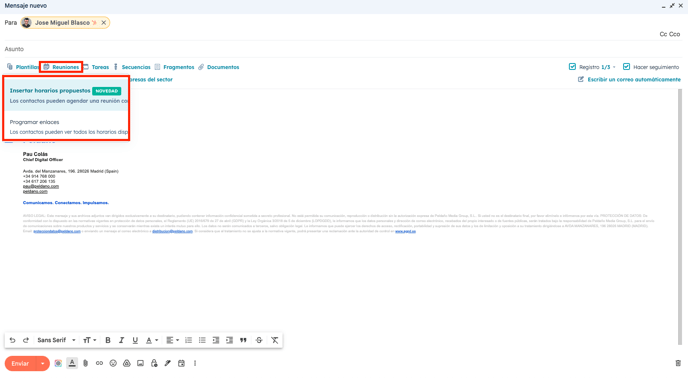Click the 'Chief Digital Officer' title text

pos(43,160)
